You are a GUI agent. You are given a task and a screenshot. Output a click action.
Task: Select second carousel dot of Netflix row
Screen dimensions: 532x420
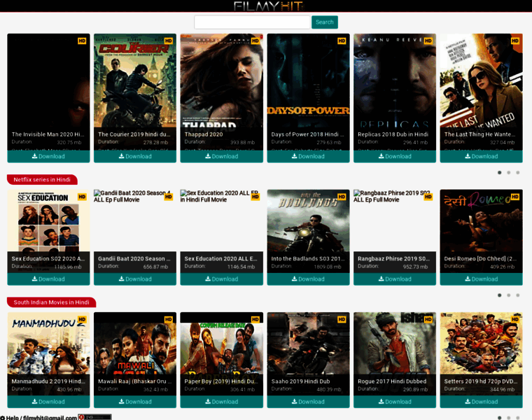tap(509, 295)
